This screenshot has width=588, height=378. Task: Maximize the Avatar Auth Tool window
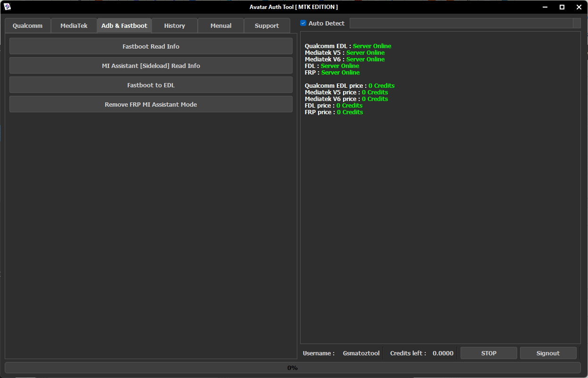click(562, 7)
